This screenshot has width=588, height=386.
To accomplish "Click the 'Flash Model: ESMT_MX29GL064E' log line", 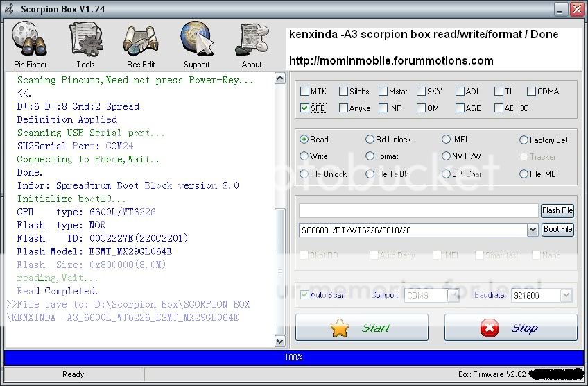I will [x=94, y=251].
